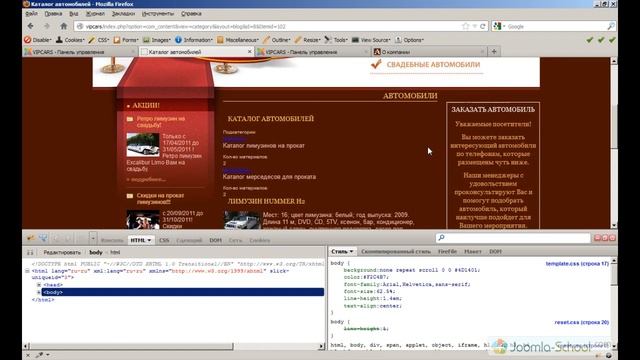Activate Firebug element inspect icon
The height and width of the screenshot is (360, 640).
[43, 238]
